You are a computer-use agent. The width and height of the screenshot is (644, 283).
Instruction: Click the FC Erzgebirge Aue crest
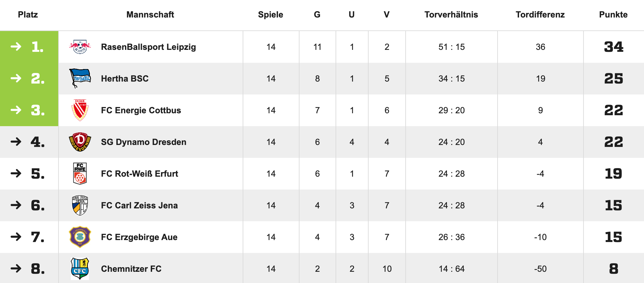coord(80,237)
